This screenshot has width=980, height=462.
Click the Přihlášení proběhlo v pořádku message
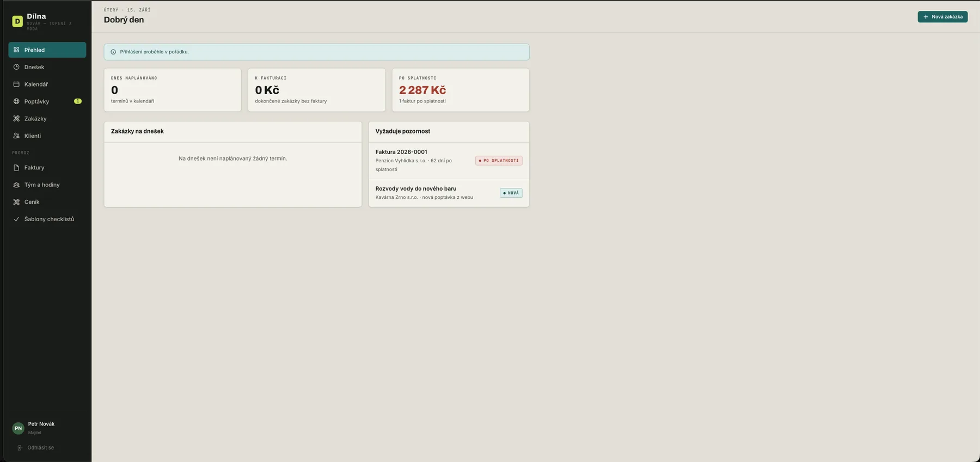(x=155, y=52)
